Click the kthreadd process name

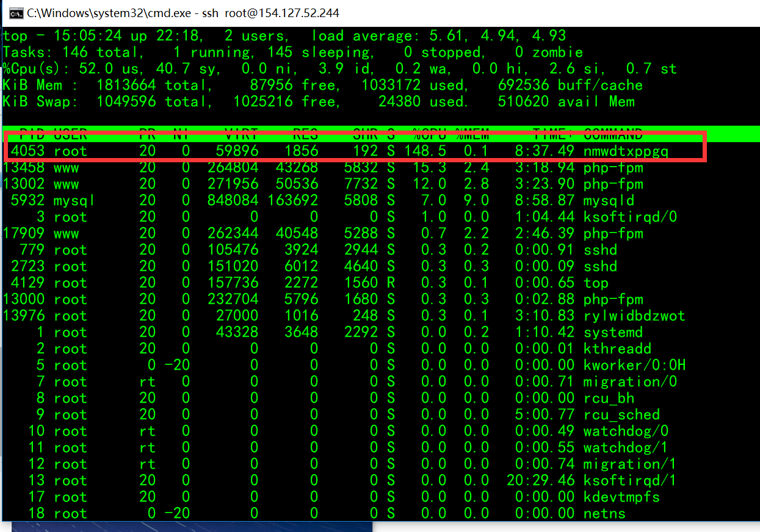617,349
